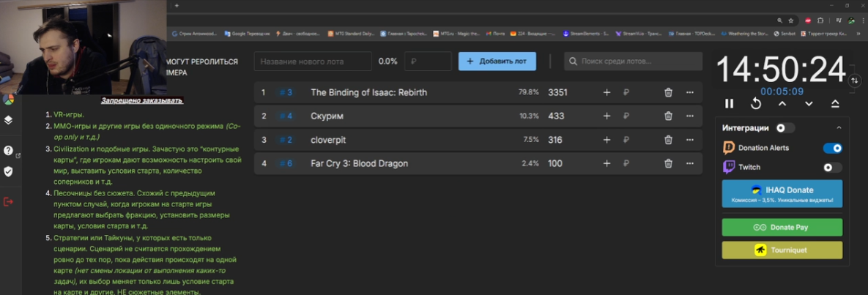Click the 3351 amount value
This screenshot has width=868, height=295.
(x=558, y=92)
